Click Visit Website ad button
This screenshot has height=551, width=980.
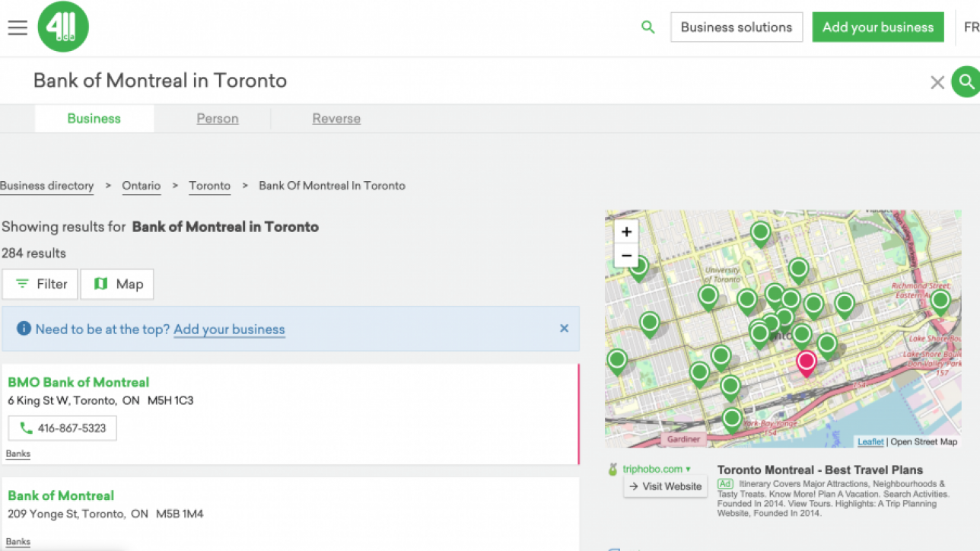coord(667,486)
